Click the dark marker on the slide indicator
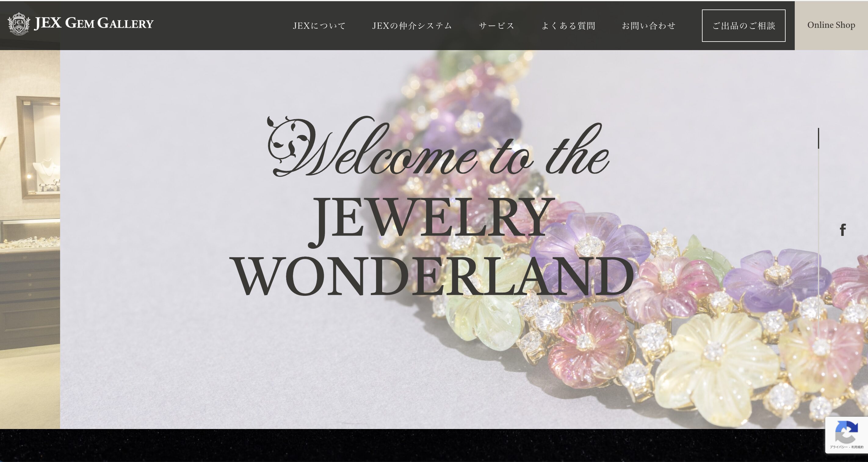 tap(819, 138)
